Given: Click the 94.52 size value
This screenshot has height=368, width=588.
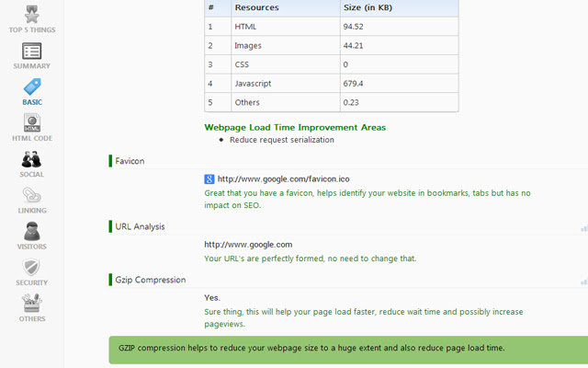Looking at the screenshot, I should (x=353, y=27).
